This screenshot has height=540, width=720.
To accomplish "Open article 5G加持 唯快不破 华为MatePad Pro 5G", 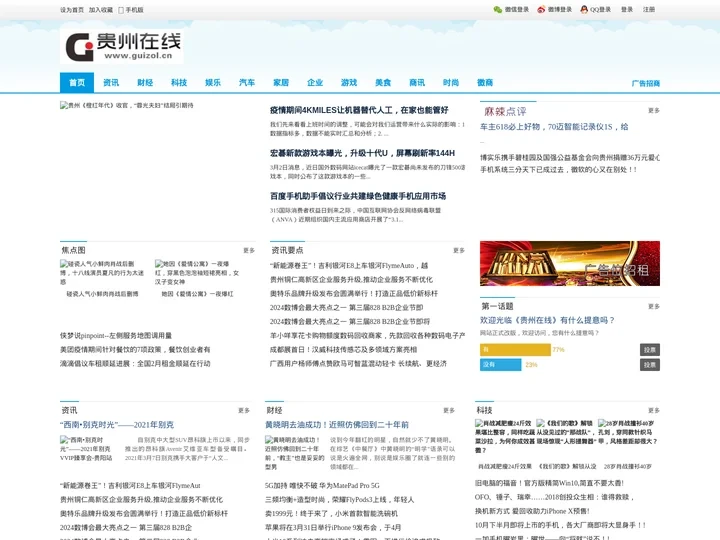I will point(322,486).
